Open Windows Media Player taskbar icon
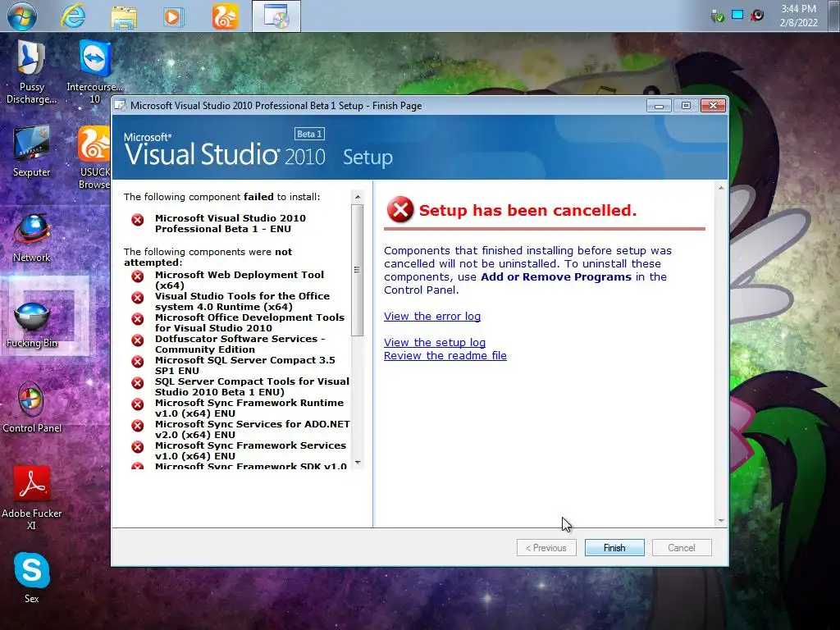The width and height of the screenshot is (840, 630). click(173, 17)
